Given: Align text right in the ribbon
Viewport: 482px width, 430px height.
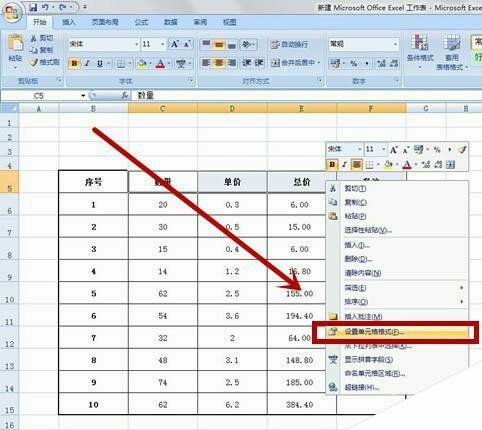Looking at the screenshot, I should (x=232, y=63).
